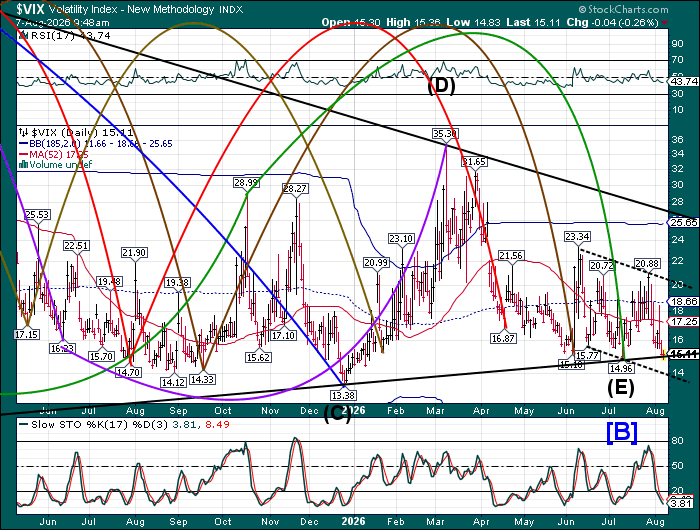Click the 2026 year label on bottom axis
700x530 pixels.
click(x=353, y=521)
